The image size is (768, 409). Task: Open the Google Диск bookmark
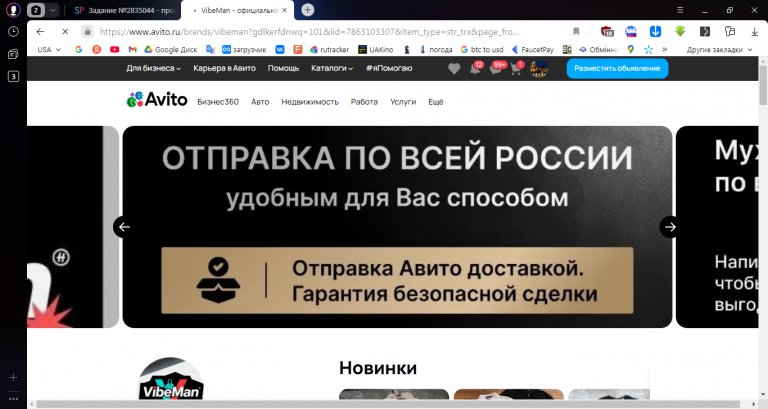click(170, 49)
